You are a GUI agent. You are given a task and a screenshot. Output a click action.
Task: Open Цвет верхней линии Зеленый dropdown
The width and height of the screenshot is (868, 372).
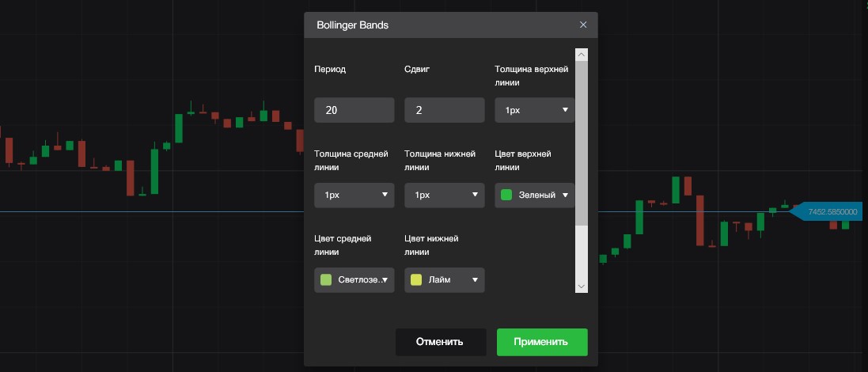point(535,195)
